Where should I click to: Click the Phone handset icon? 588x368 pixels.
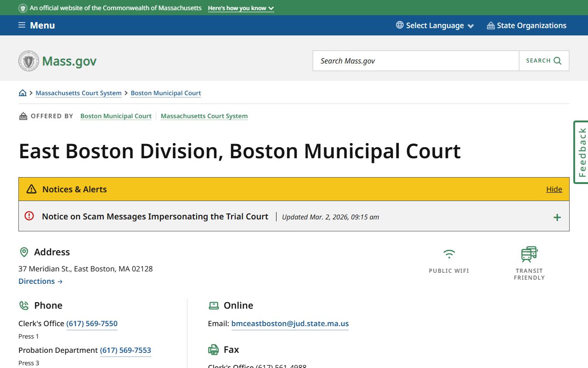24,305
